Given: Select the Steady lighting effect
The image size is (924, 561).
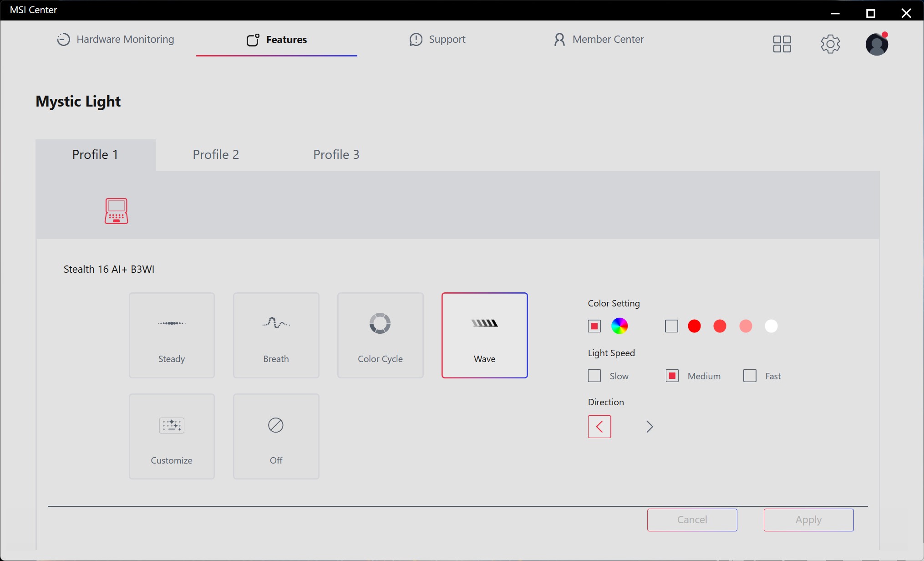Looking at the screenshot, I should [x=172, y=335].
